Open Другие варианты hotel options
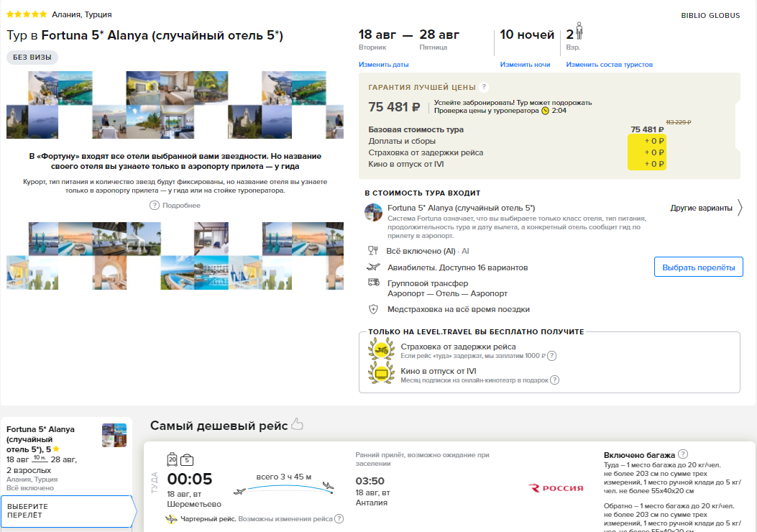Screen dimensions: 757x532 point(701,208)
